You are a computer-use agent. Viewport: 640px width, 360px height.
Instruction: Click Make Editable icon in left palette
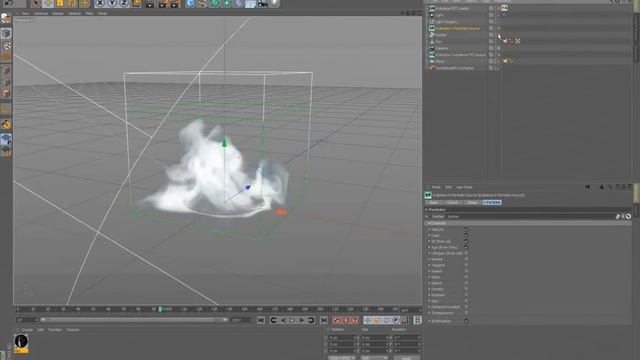[x=6, y=19]
